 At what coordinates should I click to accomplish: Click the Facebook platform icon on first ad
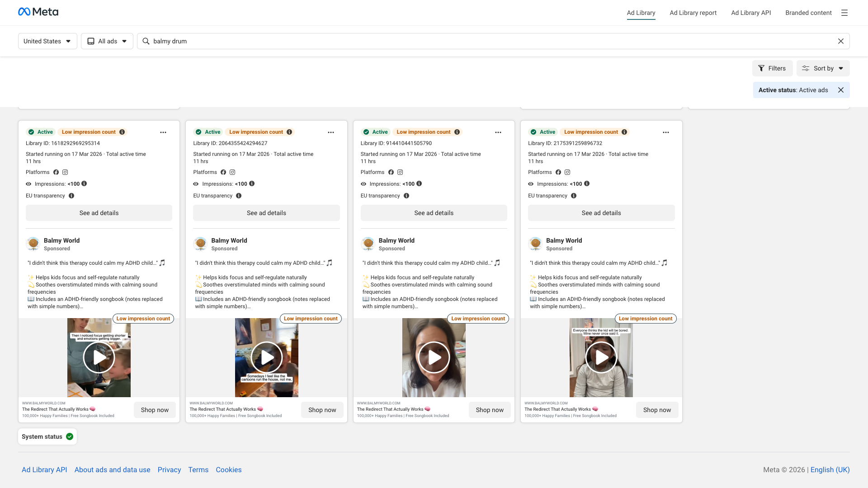click(x=56, y=172)
